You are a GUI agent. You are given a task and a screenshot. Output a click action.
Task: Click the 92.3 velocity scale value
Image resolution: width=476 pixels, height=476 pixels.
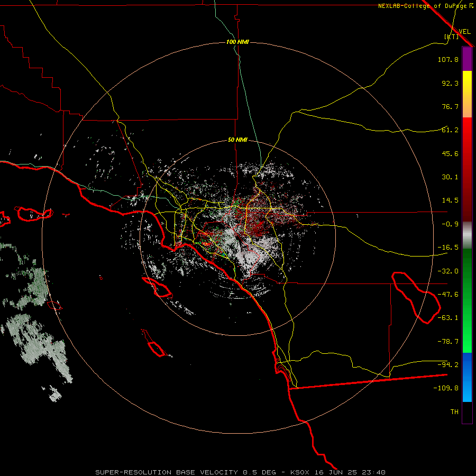[450, 83]
